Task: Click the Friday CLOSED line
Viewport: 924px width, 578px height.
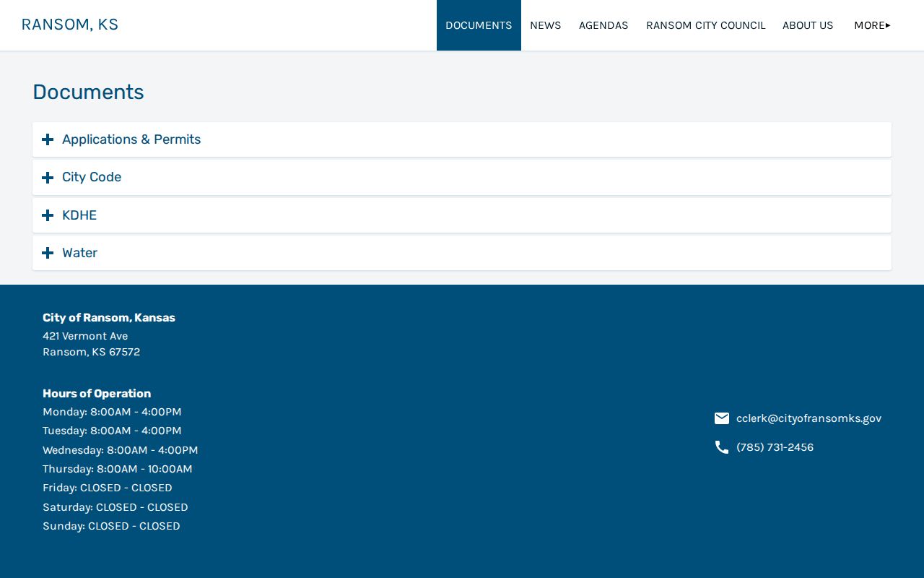Action: coord(108,488)
